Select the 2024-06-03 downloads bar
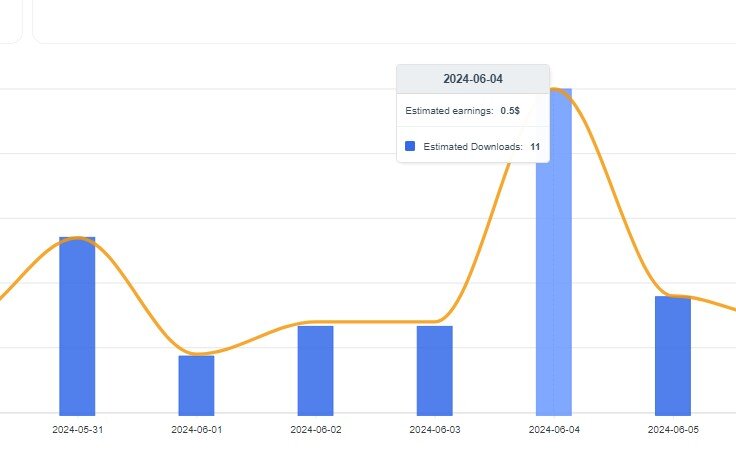This screenshot has height=458, width=736. pos(435,371)
